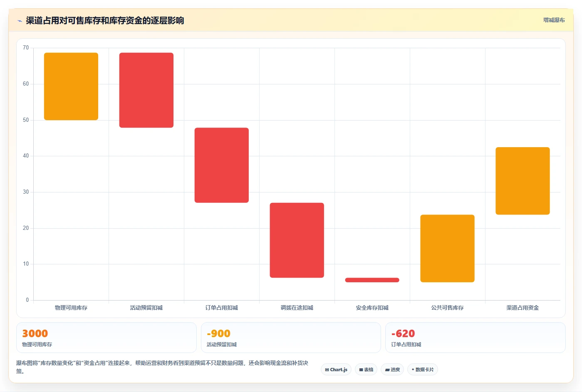Click the chart title 渠道占用对可售库存和库存资金的逐层影响

[x=105, y=20]
